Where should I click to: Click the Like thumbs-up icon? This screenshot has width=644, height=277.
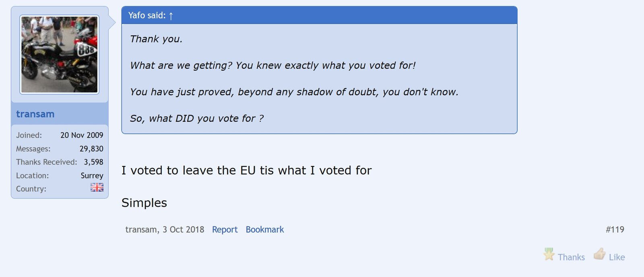click(599, 254)
